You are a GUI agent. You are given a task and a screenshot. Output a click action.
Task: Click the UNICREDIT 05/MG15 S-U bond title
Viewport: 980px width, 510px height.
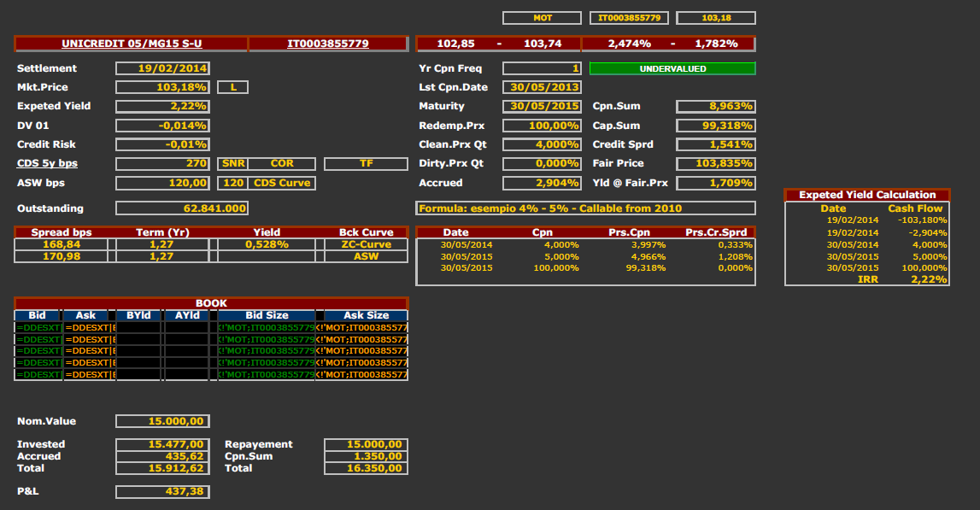pyautogui.click(x=132, y=44)
